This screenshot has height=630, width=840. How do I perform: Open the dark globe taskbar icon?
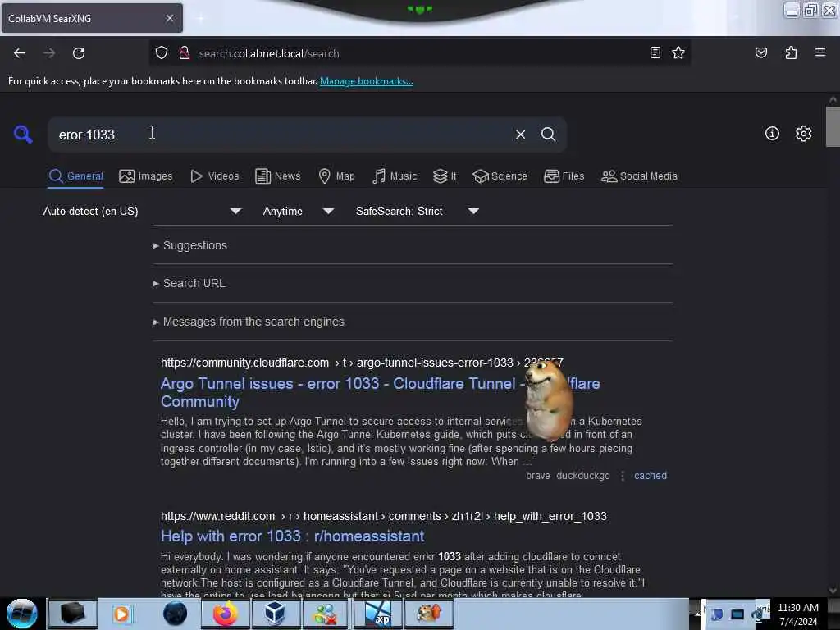click(x=175, y=614)
